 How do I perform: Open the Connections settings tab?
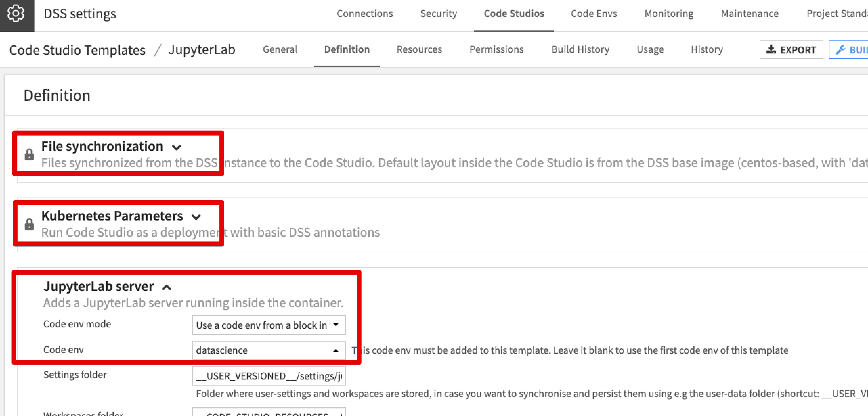pyautogui.click(x=365, y=14)
